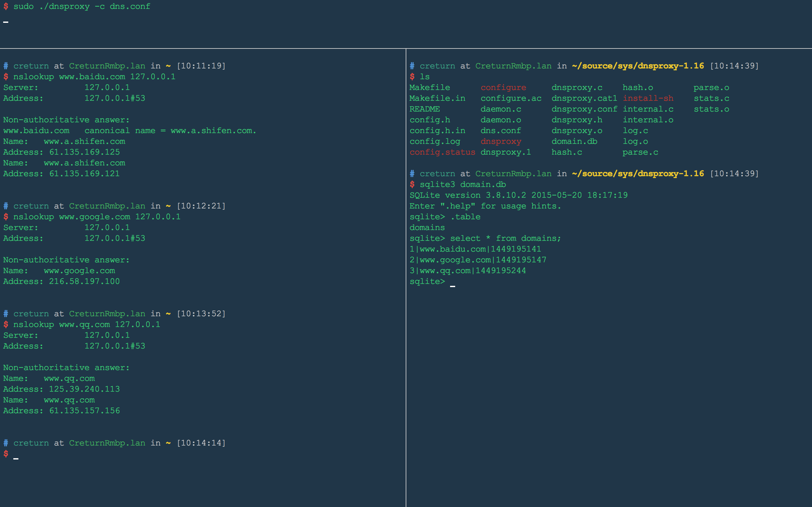Click the dnsproxy executable in ls output
812x507 pixels.
tap(501, 142)
